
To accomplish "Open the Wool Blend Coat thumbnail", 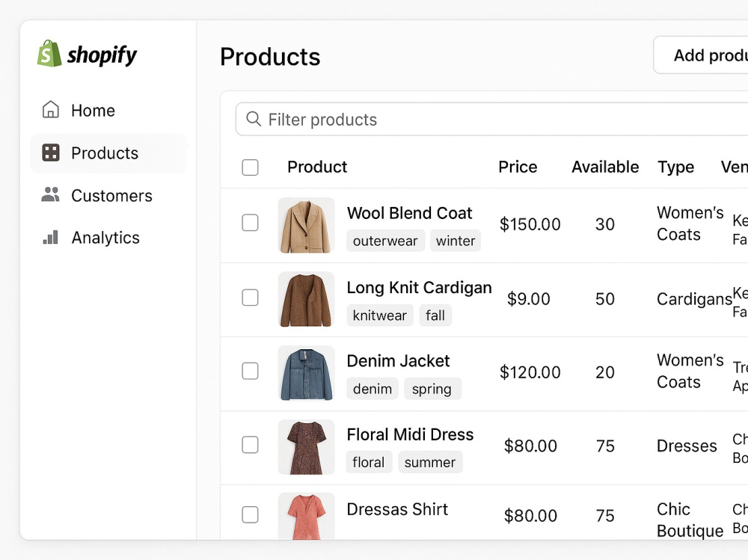I will point(306,225).
